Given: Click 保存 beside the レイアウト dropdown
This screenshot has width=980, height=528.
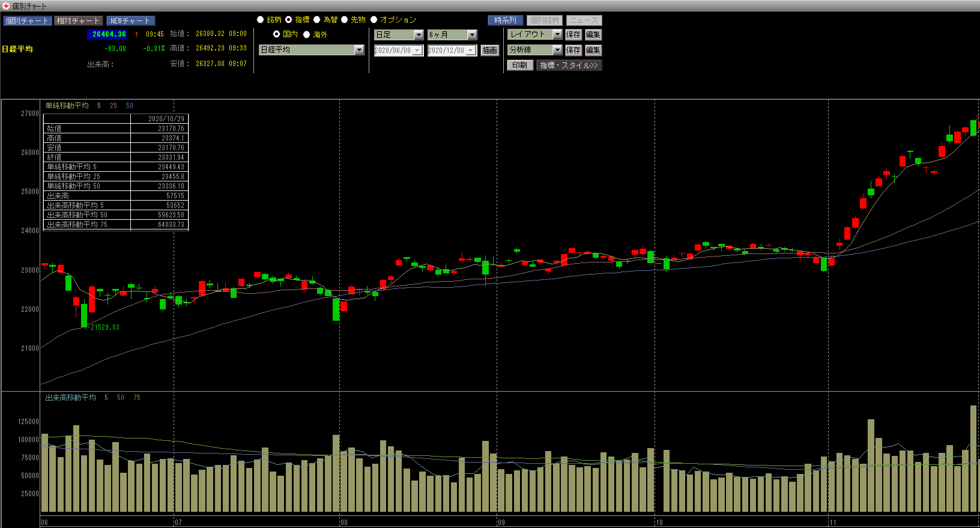Looking at the screenshot, I should tap(573, 34).
